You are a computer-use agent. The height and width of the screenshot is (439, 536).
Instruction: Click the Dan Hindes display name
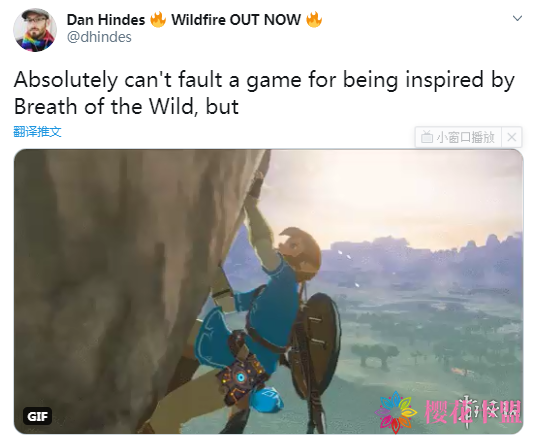coord(106,20)
